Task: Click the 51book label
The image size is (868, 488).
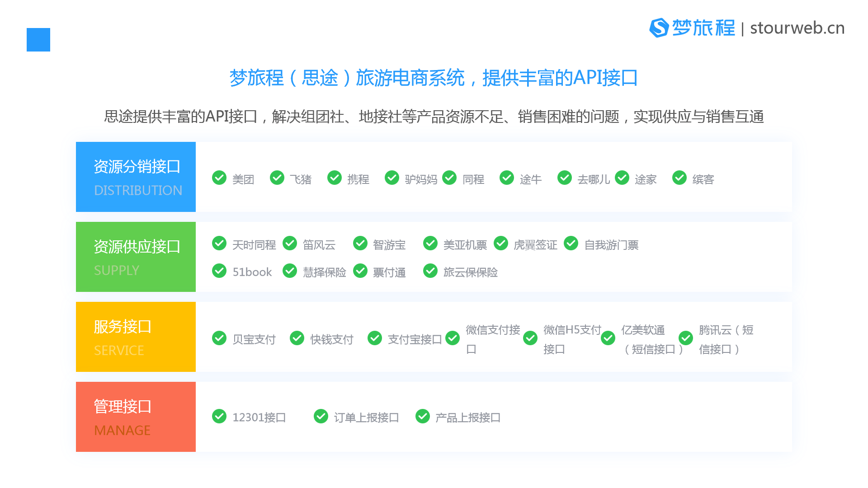Action: pos(252,272)
